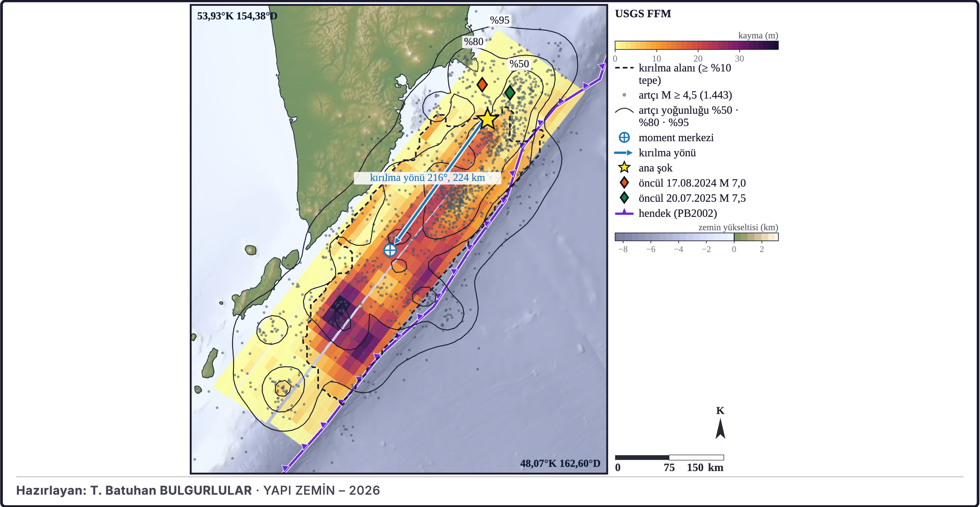Click the 'kırılma yönü 216°, 224 km' label
The image size is (980, 507).
427,178
